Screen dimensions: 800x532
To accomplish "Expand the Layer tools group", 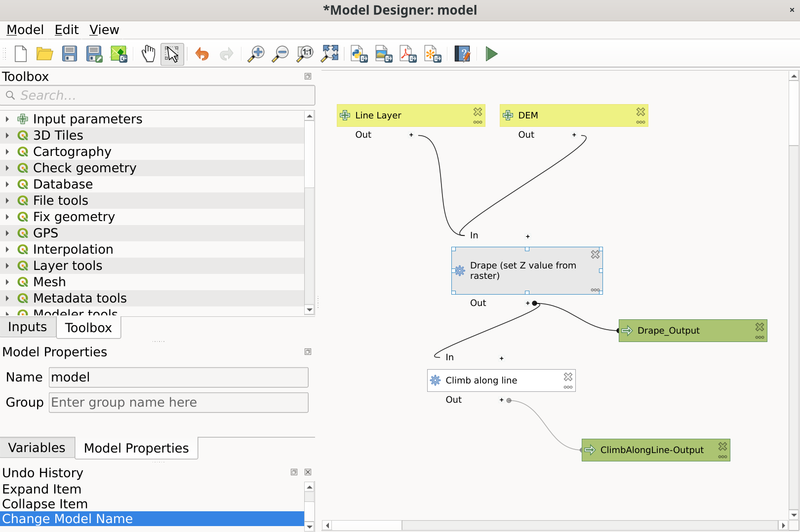I will [x=7, y=266].
